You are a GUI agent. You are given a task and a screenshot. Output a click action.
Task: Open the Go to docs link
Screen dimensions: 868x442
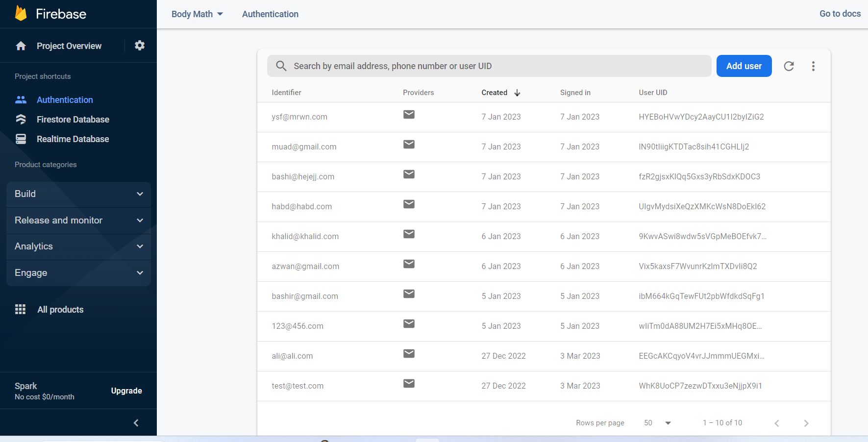click(x=840, y=13)
